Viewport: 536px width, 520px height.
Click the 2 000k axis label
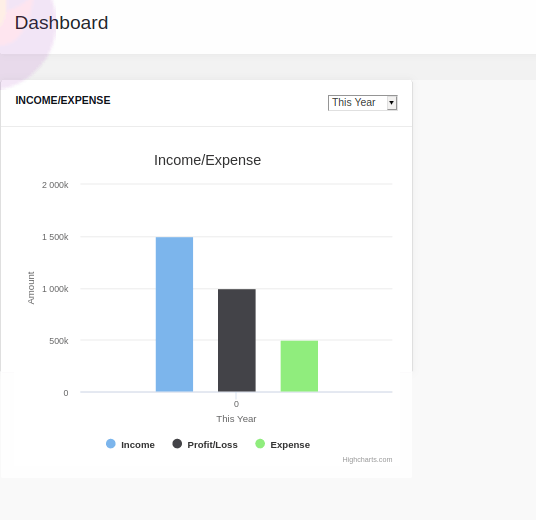coord(55,185)
